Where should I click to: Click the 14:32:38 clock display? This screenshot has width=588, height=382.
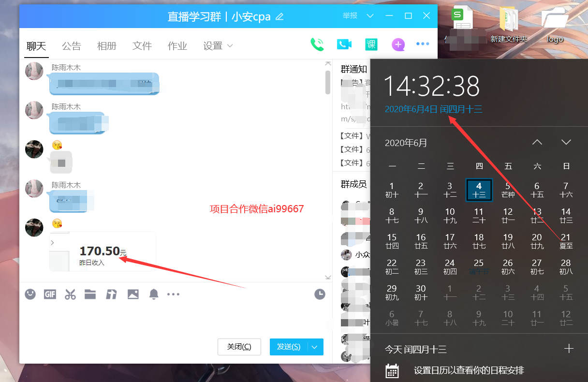[x=432, y=87]
